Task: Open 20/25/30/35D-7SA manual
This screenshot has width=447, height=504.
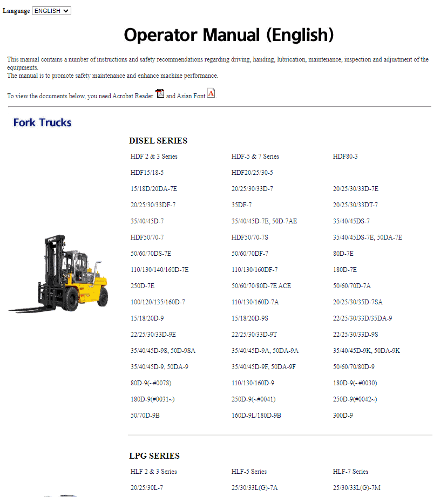Action: click(x=358, y=302)
